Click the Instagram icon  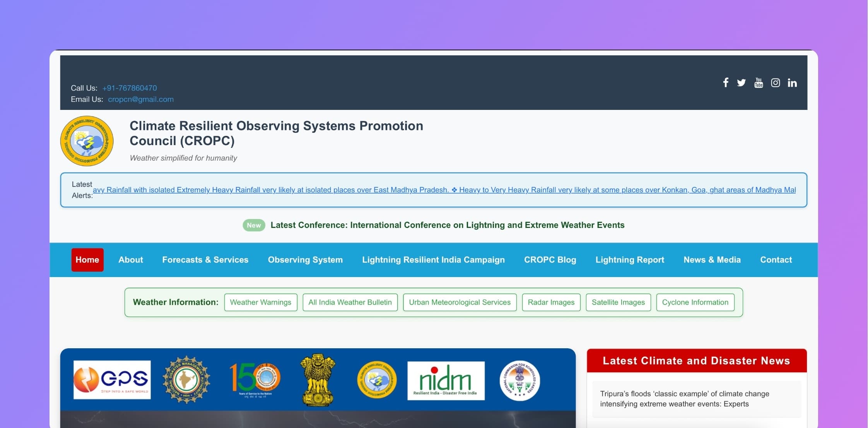point(775,83)
